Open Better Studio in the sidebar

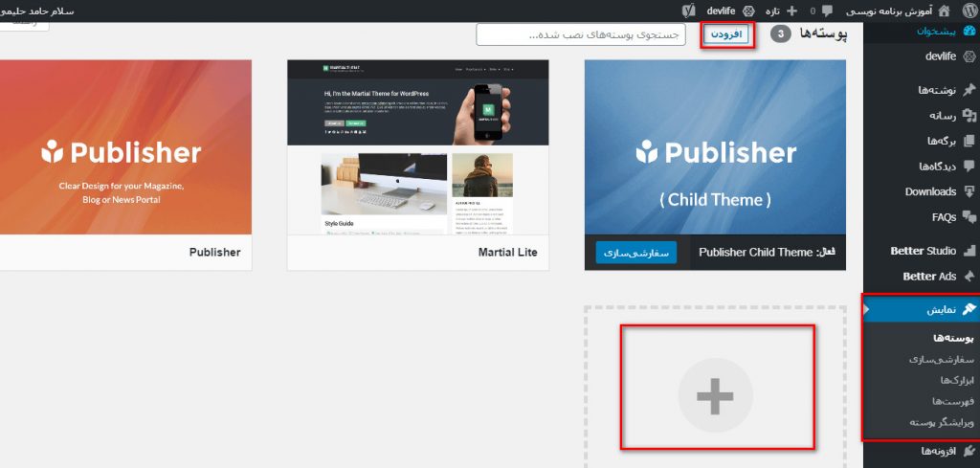point(923,251)
